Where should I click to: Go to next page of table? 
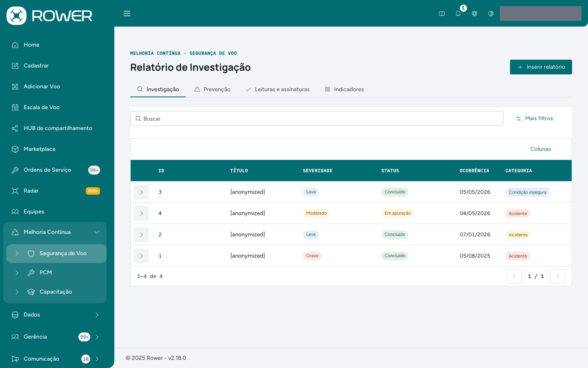click(558, 276)
